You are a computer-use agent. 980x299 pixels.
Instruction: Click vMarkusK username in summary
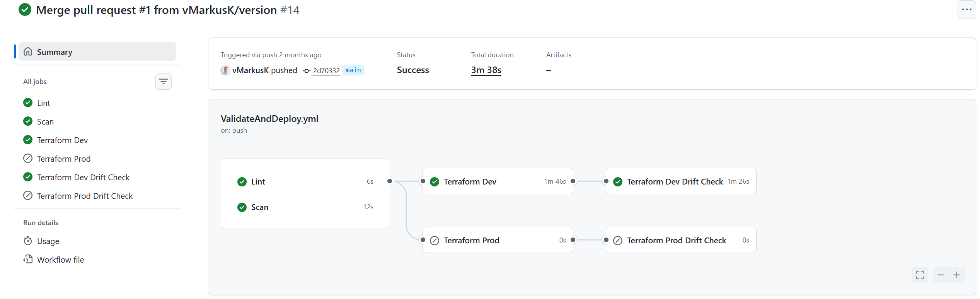click(251, 70)
